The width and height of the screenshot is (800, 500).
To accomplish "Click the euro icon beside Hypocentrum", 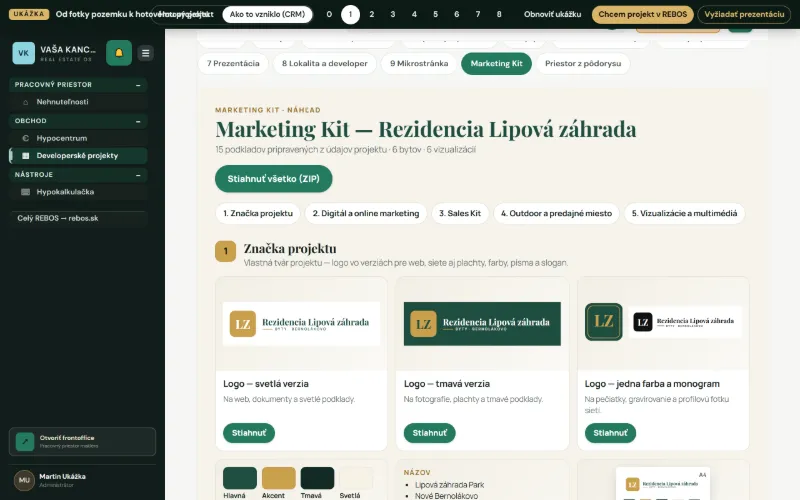I will pyautogui.click(x=26, y=138).
